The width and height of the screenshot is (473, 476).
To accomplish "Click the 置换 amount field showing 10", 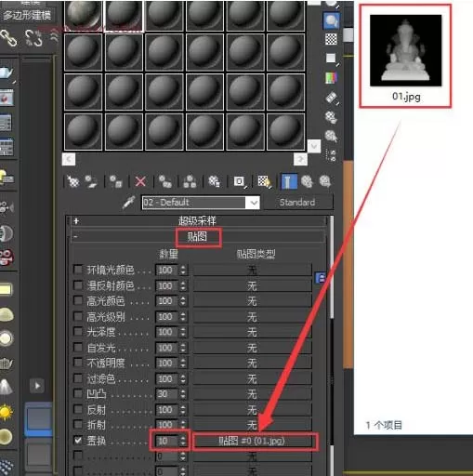I will [167, 441].
